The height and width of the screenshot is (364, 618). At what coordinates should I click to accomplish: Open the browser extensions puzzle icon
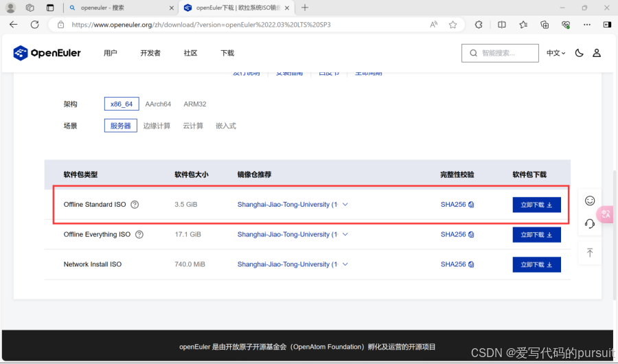pos(479,25)
